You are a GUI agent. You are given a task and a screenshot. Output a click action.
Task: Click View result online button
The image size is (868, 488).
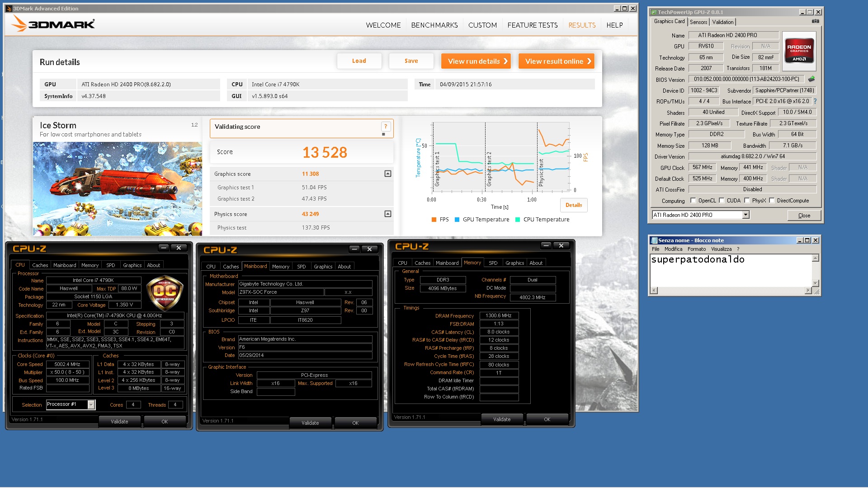pos(556,61)
